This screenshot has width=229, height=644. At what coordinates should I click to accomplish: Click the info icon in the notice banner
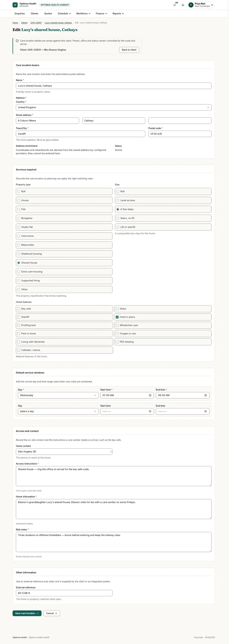[17, 41]
